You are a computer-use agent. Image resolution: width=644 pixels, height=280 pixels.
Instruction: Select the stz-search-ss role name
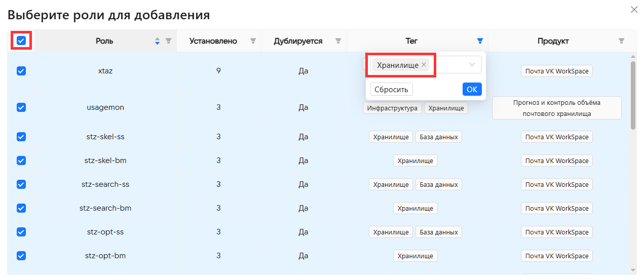[x=105, y=184]
